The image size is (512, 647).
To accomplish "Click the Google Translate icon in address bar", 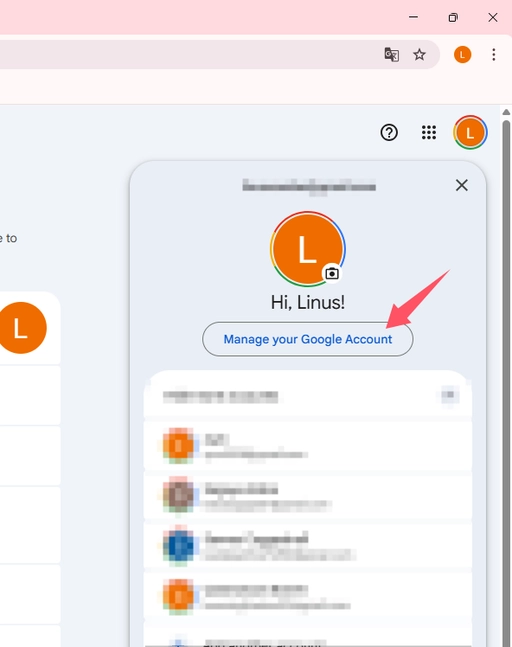I will click(392, 54).
